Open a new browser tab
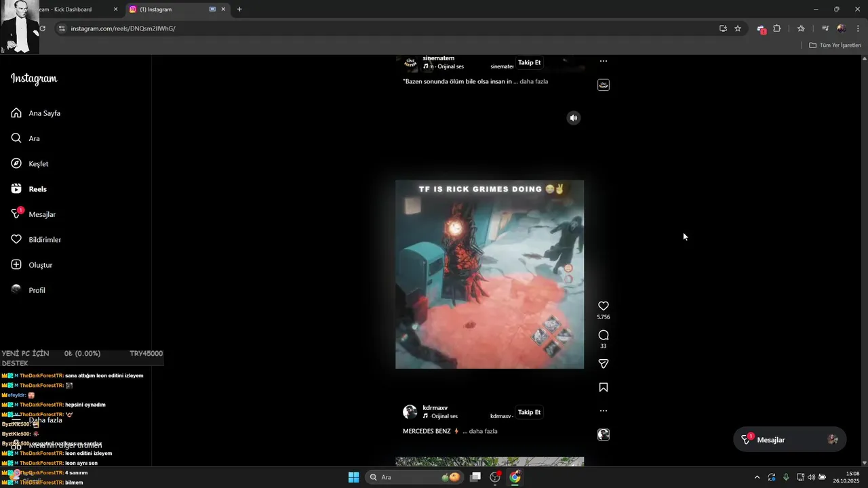 pyautogui.click(x=239, y=9)
